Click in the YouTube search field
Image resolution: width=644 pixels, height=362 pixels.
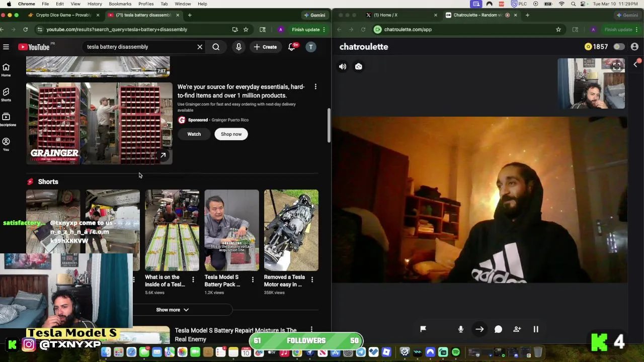(141, 47)
